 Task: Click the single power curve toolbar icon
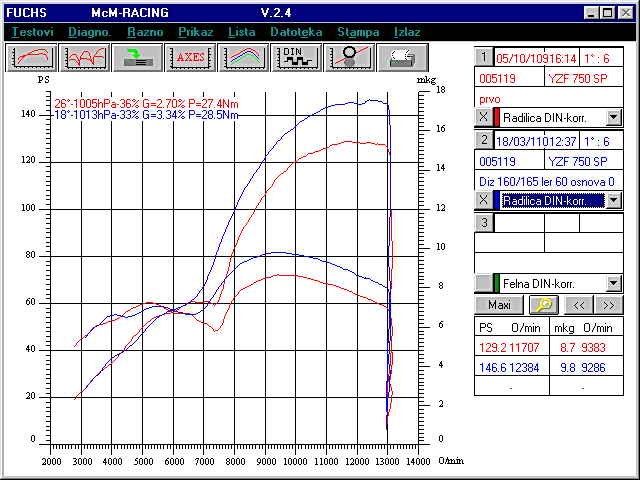(x=33, y=56)
